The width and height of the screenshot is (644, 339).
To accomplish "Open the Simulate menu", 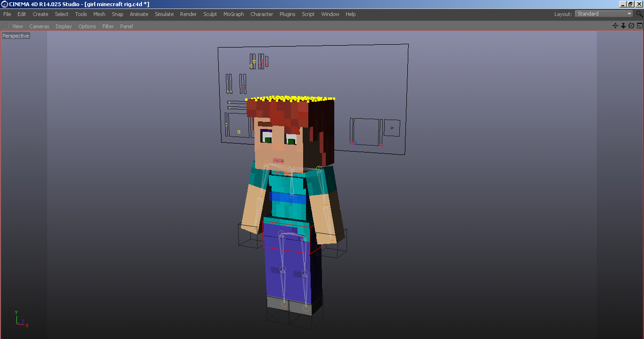I will tap(164, 14).
